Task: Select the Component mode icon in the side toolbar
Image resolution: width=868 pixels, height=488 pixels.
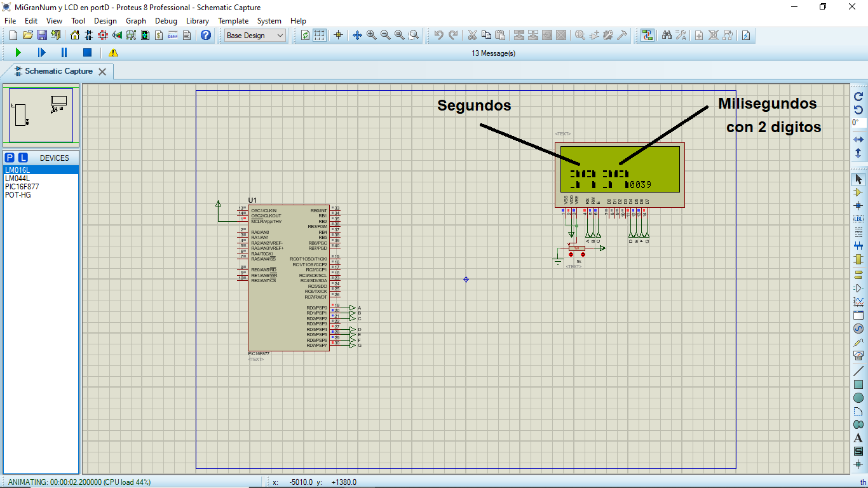Action: click(858, 192)
